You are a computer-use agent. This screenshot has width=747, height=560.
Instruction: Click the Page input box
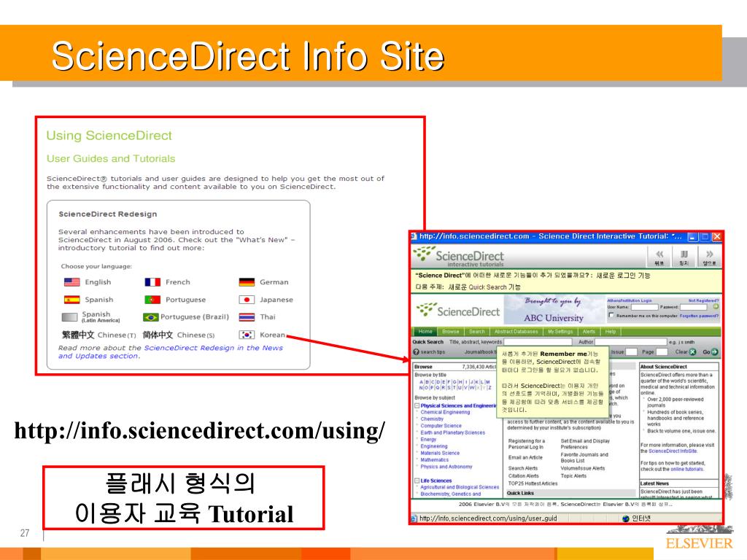(662, 352)
